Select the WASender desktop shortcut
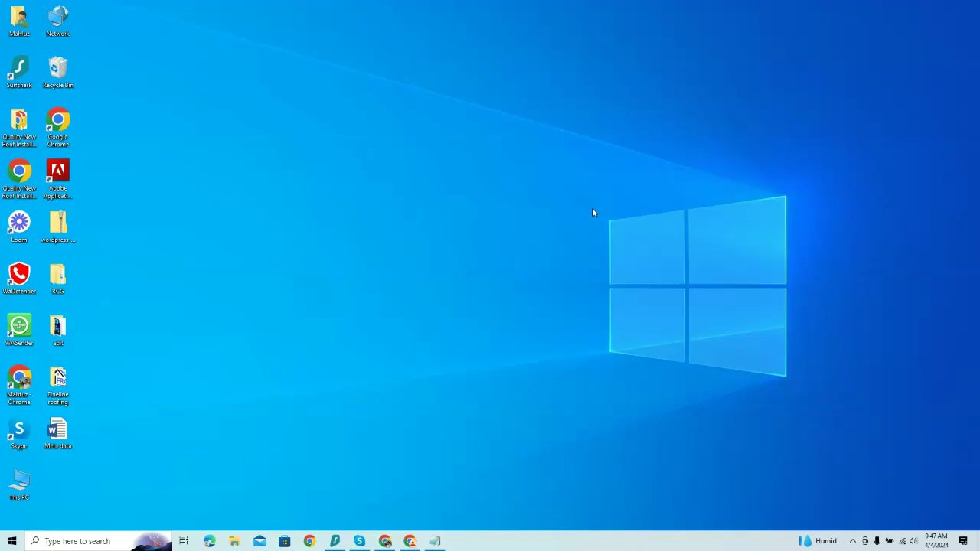The height and width of the screenshot is (551, 980). 19,330
